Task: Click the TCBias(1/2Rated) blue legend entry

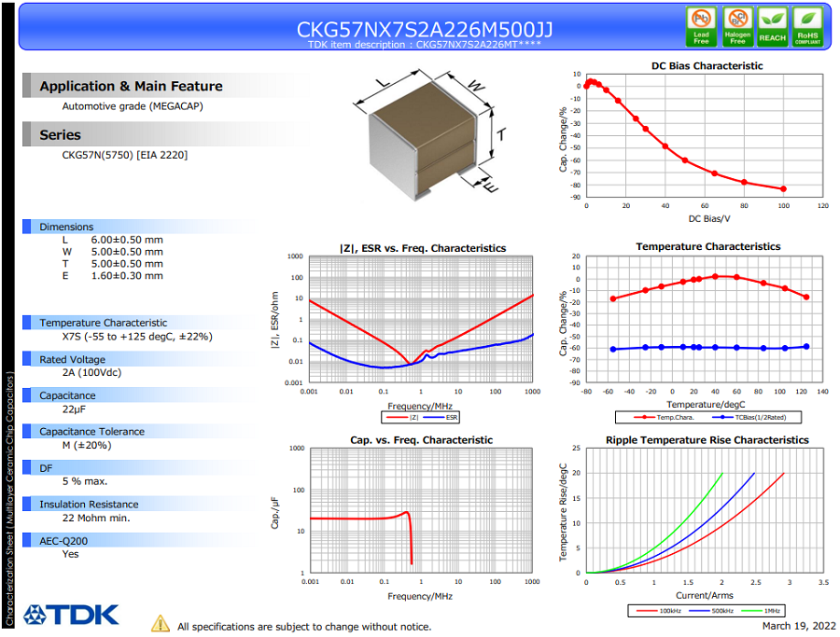Action: [749, 417]
